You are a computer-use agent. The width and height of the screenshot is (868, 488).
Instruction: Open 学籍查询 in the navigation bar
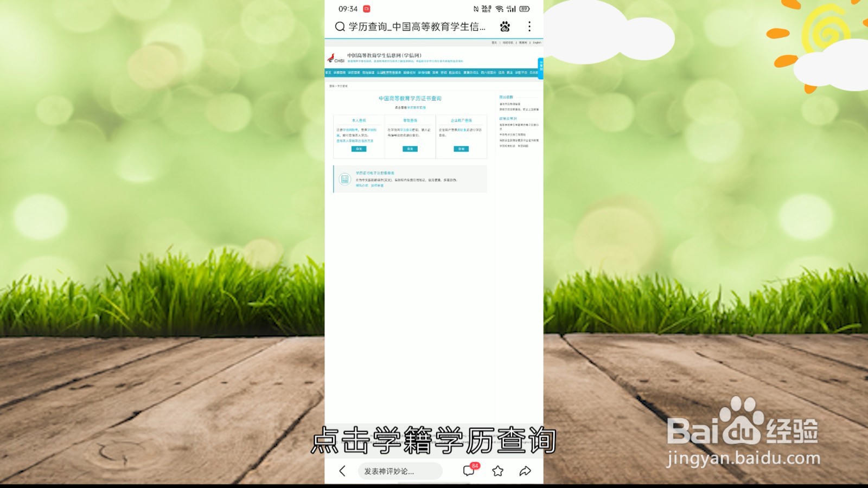(x=340, y=72)
